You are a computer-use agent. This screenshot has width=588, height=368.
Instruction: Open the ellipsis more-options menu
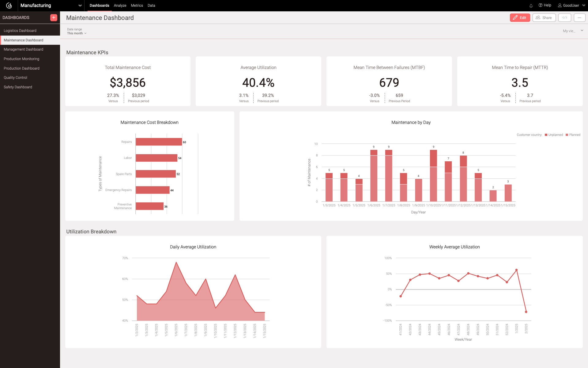coord(579,17)
